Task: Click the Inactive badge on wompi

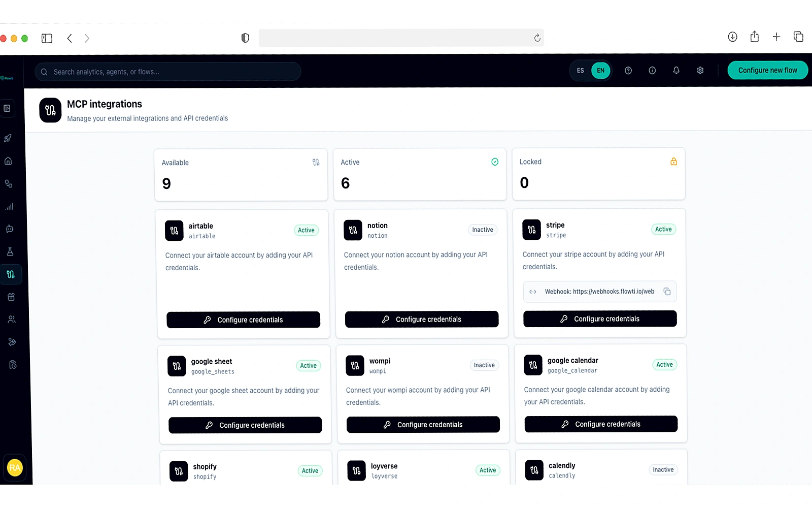Action: 484,365
